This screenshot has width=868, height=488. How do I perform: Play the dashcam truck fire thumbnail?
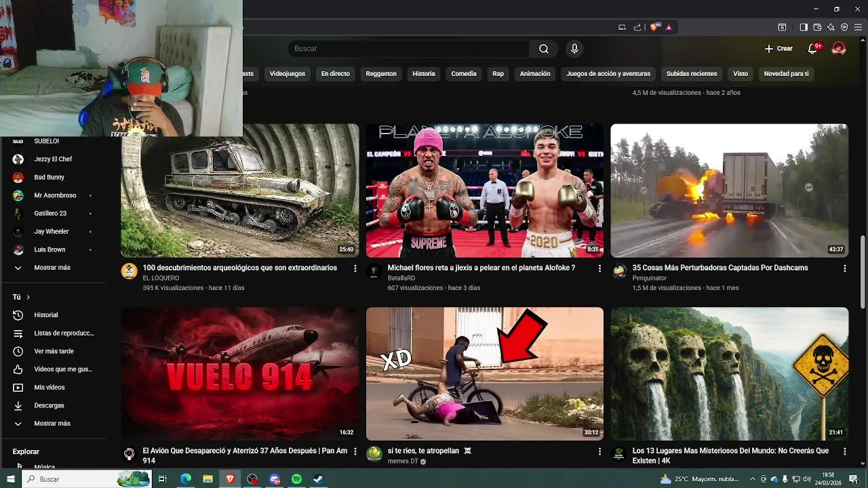click(x=730, y=190)
